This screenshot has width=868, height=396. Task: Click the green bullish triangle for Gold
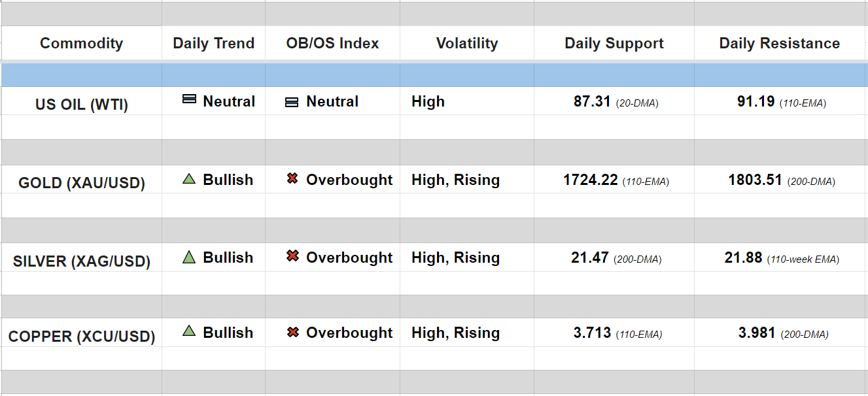189,178
